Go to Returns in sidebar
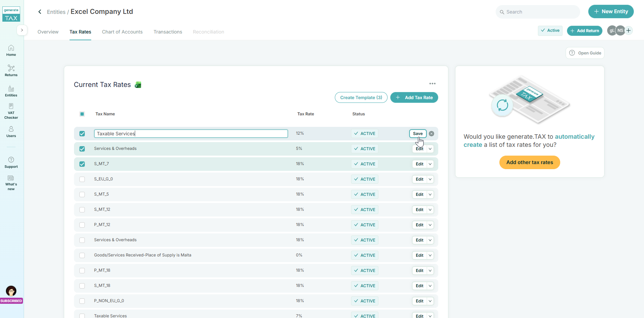644x318 pixels. (11, 71)
